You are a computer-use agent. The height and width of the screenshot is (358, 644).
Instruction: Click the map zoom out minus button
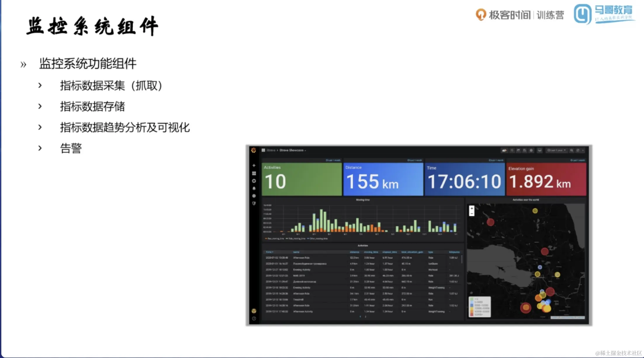point(472,214)
